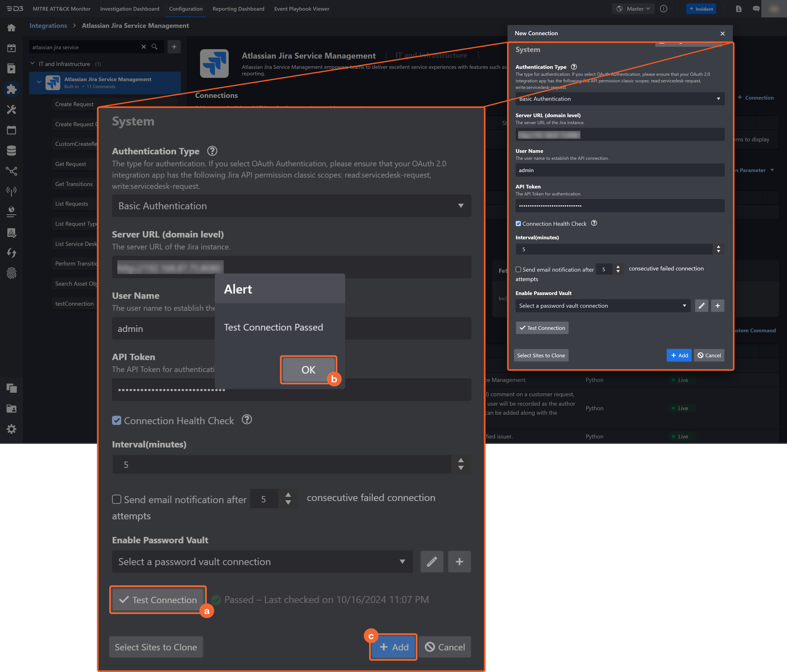The image size is (787, 672).
Task: Enable Send email notification after checkbox
Action: click(117, 499)
